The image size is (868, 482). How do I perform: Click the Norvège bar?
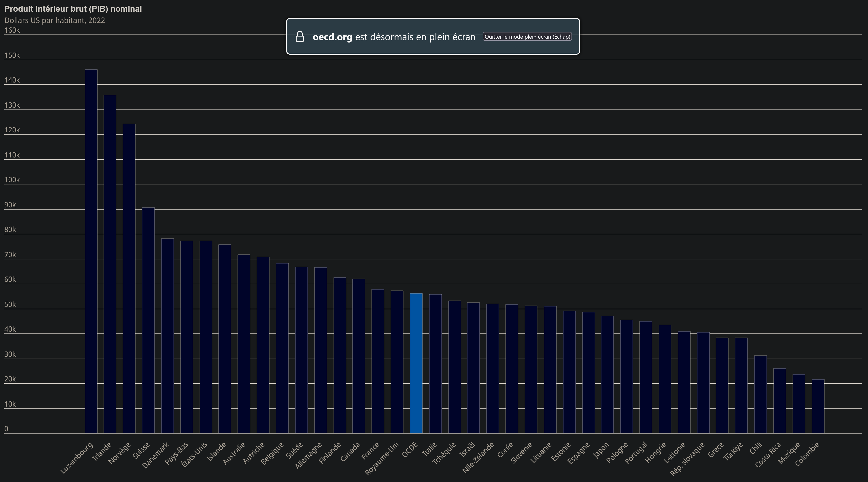coord(129,278)
